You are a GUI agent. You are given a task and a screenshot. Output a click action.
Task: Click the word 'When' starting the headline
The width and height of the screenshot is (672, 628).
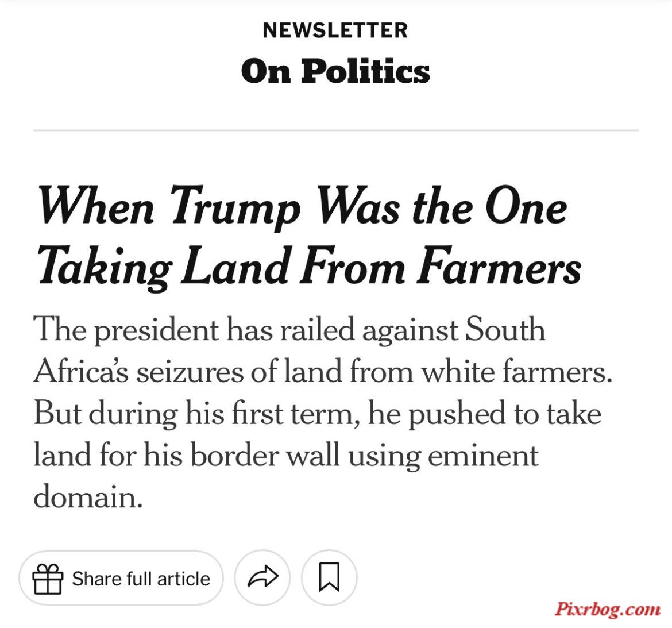(x=95, y=205)
